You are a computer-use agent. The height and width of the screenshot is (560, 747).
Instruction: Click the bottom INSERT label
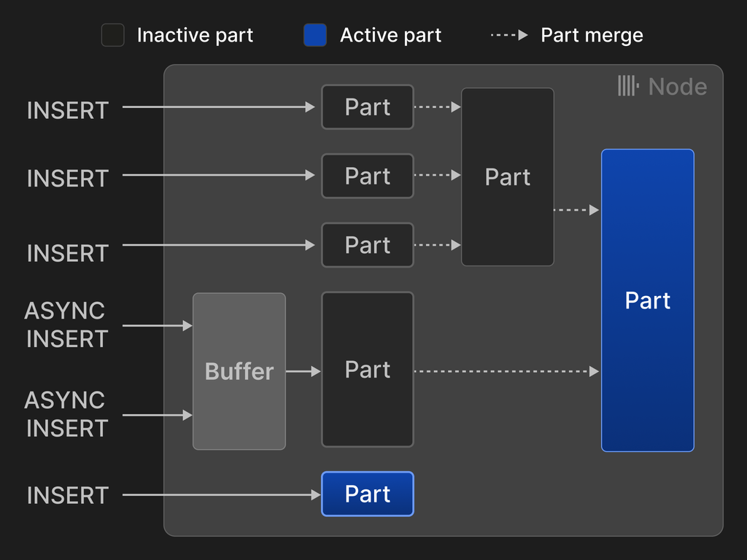pyautogui.click(x=66, y=494)
